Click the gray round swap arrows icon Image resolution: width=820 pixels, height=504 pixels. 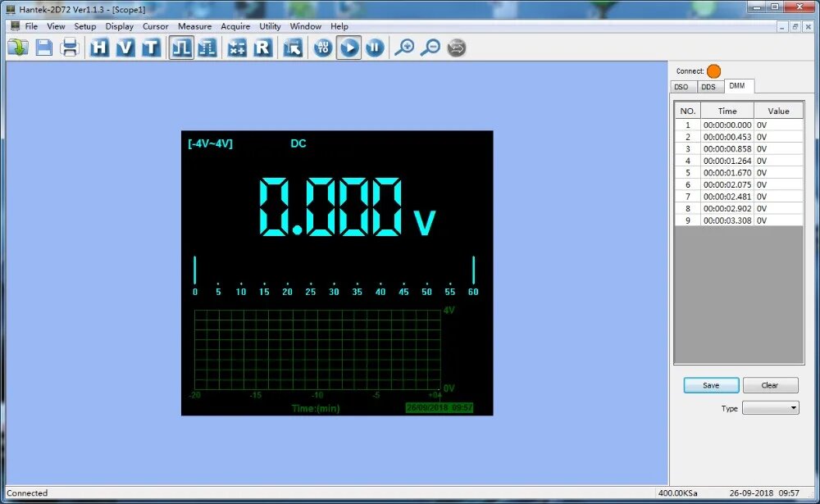click(457, 48)
